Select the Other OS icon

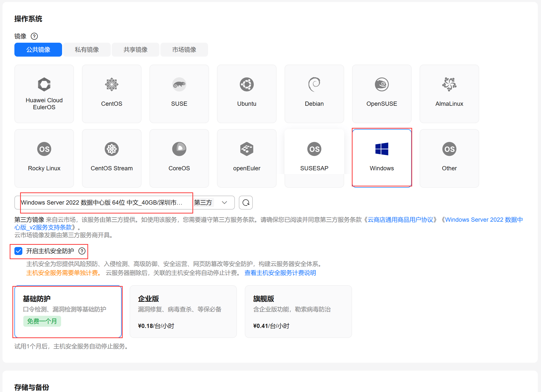tap(449, 149)
